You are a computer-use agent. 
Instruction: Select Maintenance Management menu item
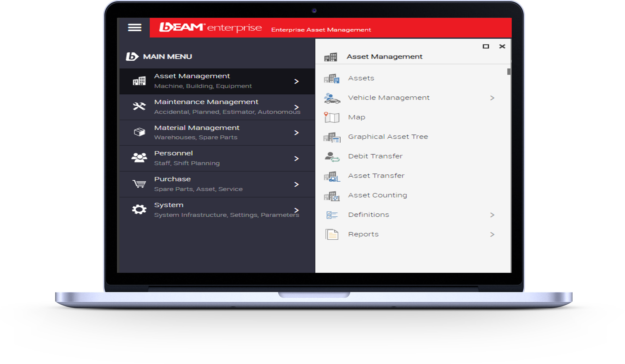(217, 107)
